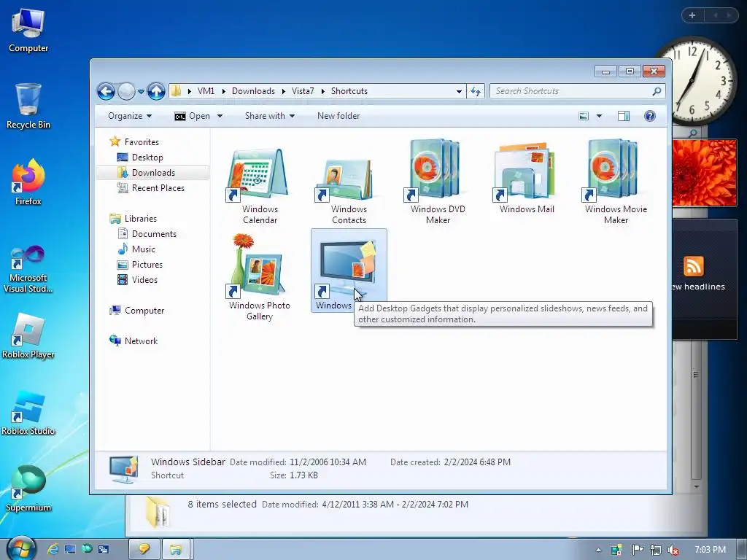The width and height of the screenshot is (747, 560).
Task: Create a New folder
Action: click(338, 116)
